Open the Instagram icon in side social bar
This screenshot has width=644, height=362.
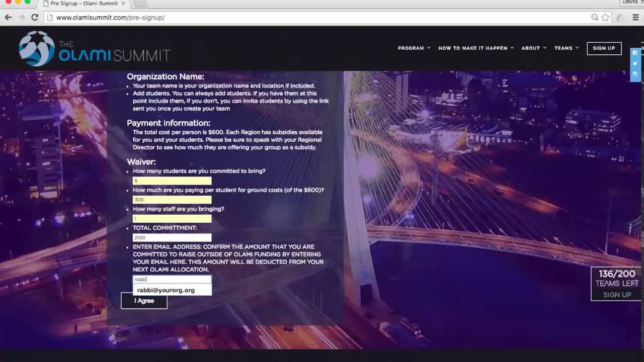click(x=635, y=74)
